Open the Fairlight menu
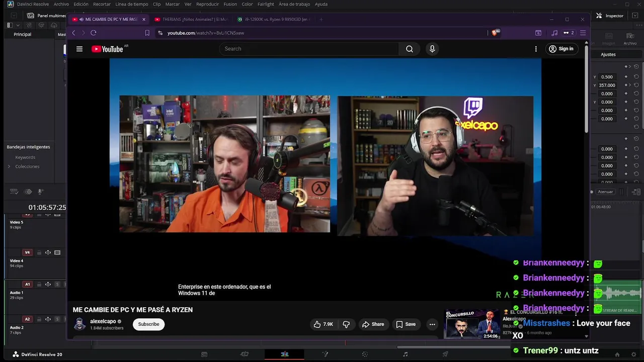This screenshot has height=362, width=644. 266,4
